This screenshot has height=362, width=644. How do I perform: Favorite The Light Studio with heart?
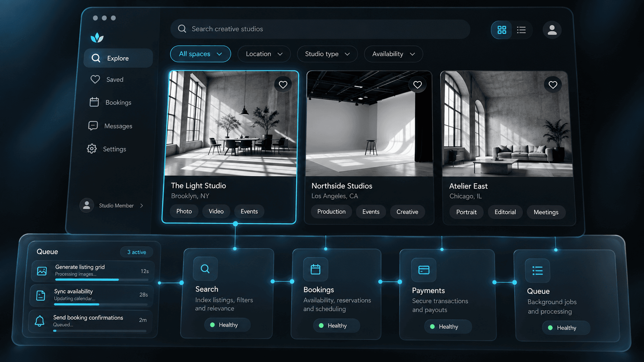click(283, 85)
